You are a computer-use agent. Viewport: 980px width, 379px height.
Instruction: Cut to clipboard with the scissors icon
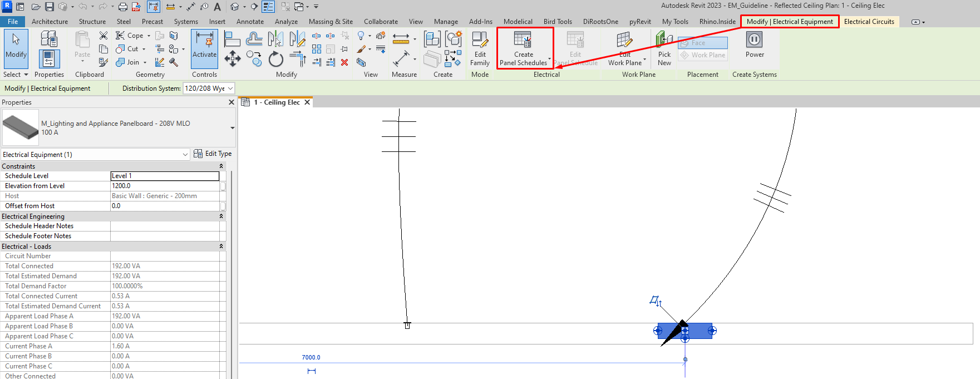[x=104, y=35]
